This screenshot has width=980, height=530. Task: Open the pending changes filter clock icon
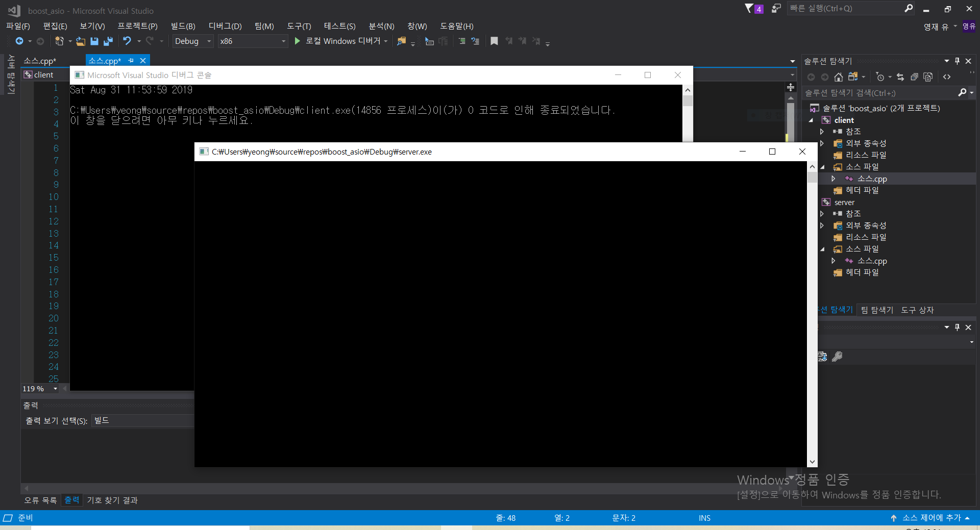click(x=880, y=77)
